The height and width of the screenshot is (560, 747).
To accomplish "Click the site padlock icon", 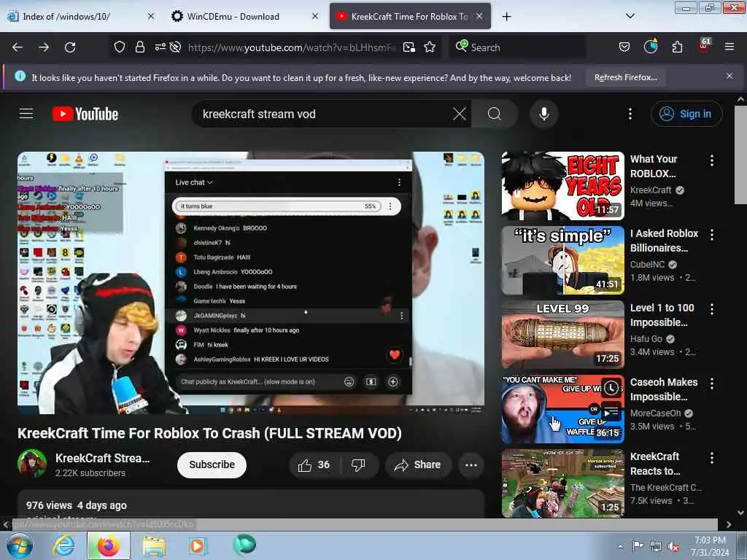I will [x=139, y=47].
